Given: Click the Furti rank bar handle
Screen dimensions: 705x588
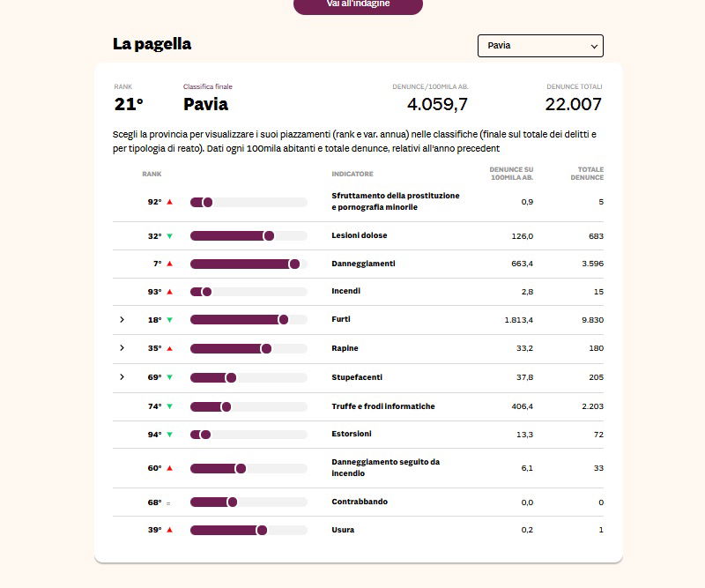Looking at the screenshot, I should [x=283, y=320].
